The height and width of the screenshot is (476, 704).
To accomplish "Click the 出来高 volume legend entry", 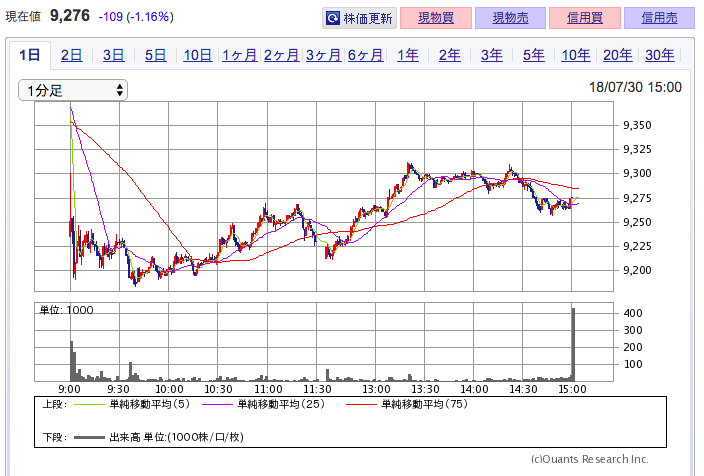I will click(159, 437).
